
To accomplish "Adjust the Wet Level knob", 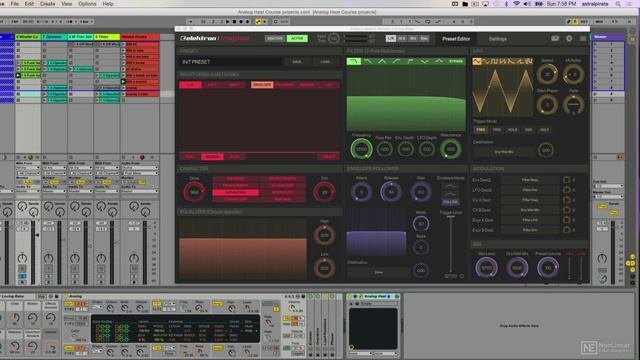I will (x=486, y=268).
